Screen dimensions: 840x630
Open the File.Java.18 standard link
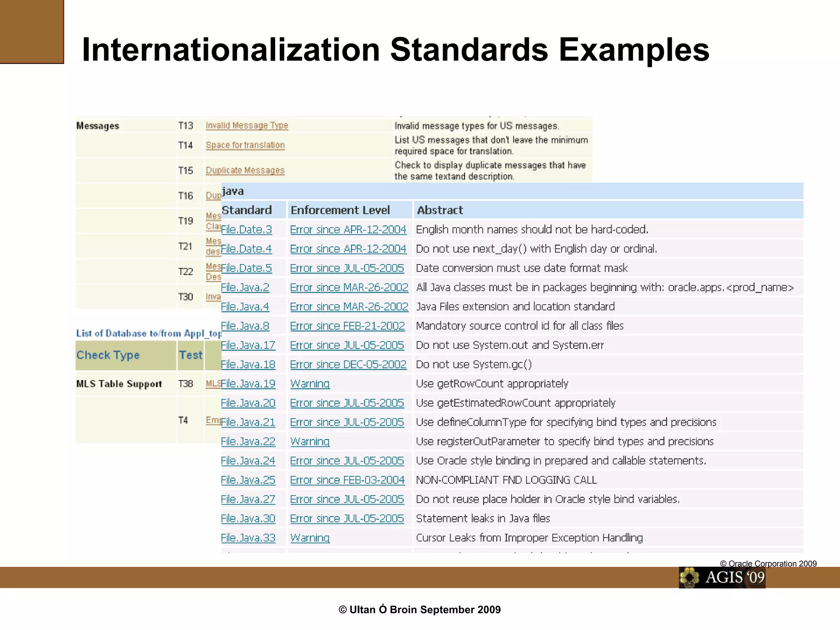(x=248, y=364)
